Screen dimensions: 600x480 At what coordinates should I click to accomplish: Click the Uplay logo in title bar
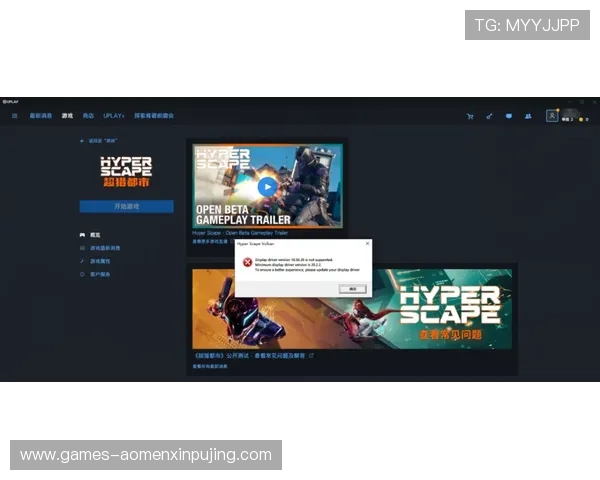click(6, 101)
